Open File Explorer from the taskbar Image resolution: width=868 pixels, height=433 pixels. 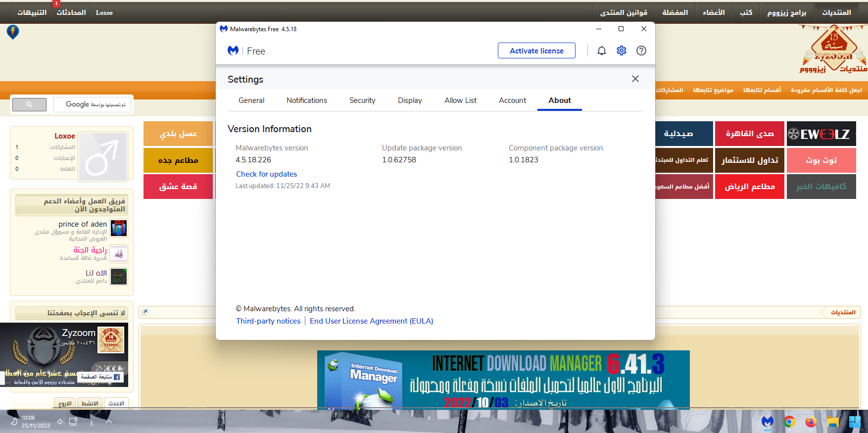pyautogui.click(x=833, y=422)
